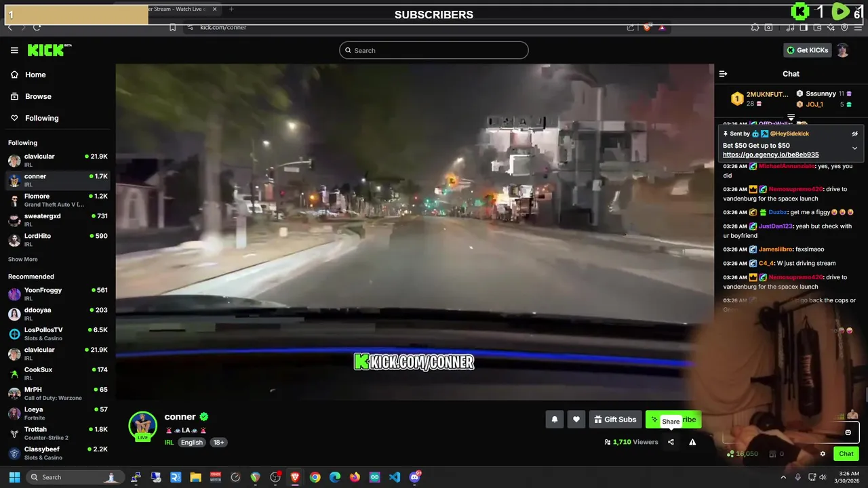Expand the followed channels with Show More

click(23, 260)
